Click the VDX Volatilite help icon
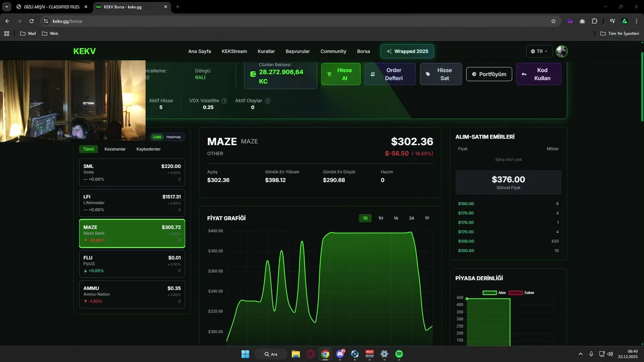This screenshot has width=644, height=362. (224, 101)
